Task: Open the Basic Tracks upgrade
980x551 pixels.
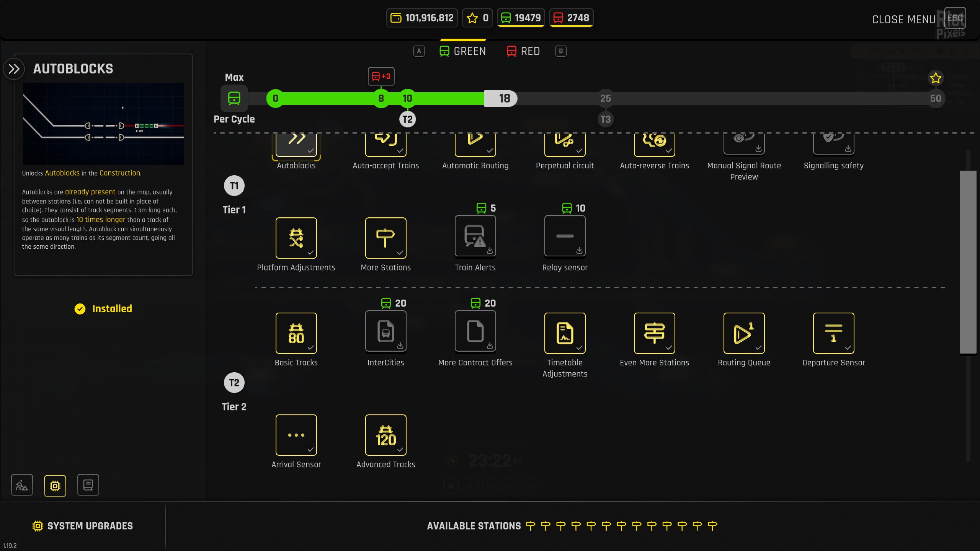Action: point(296,333)
